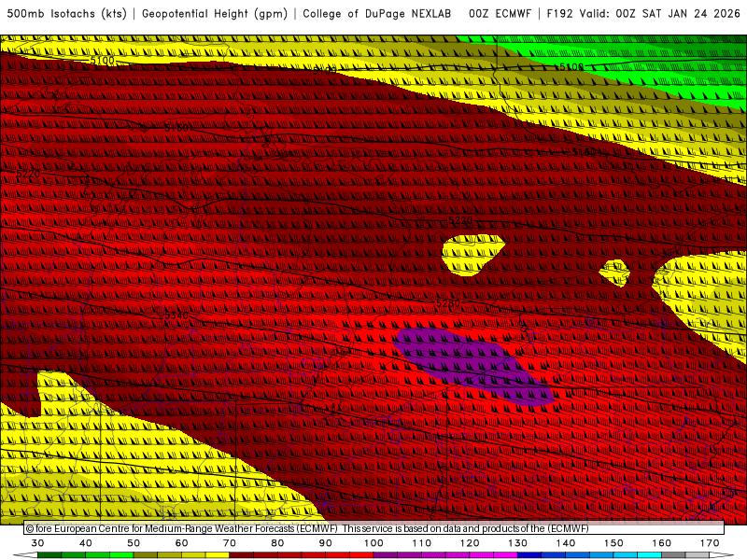Click the colorbar label '170'
The image size is (747, 560).
tap(710, 543)
